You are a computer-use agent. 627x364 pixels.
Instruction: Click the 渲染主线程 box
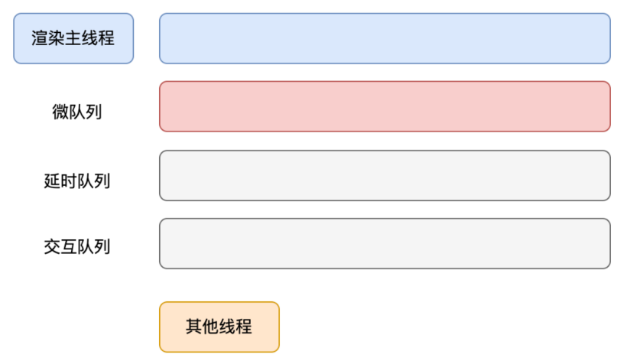click(x=73, y=38)
